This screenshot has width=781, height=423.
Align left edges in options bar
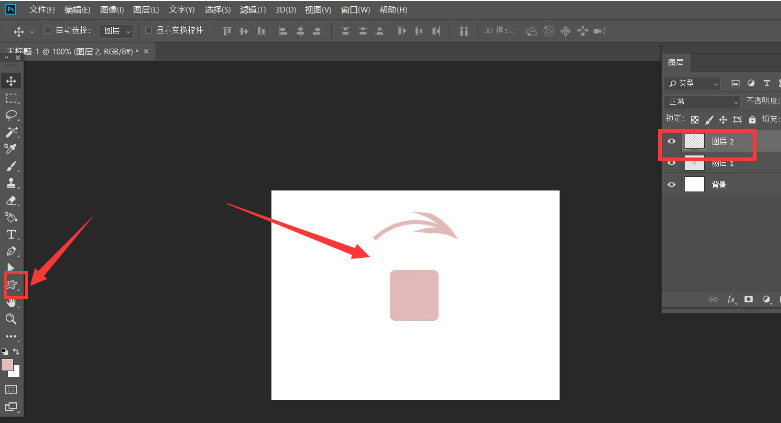tap(283, 31)
